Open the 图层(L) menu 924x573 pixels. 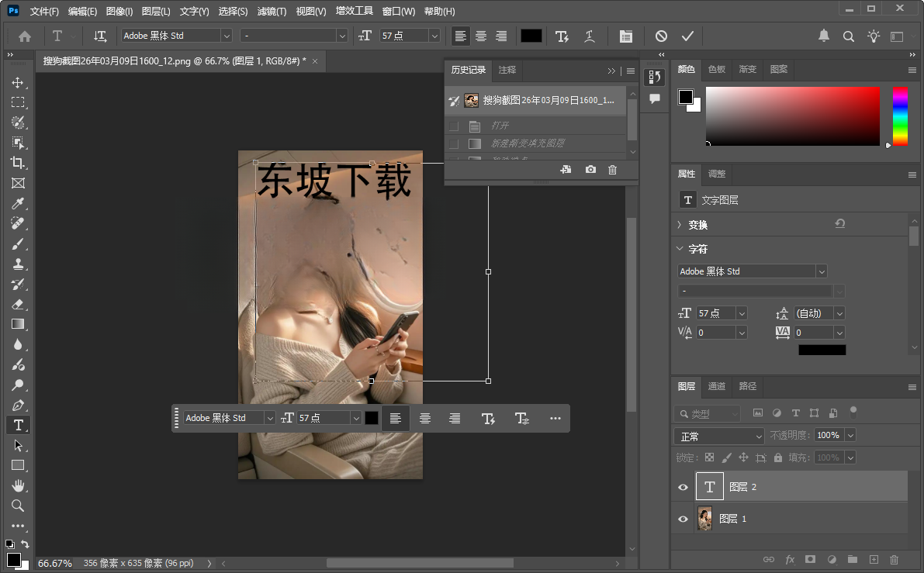coord(156,11)
